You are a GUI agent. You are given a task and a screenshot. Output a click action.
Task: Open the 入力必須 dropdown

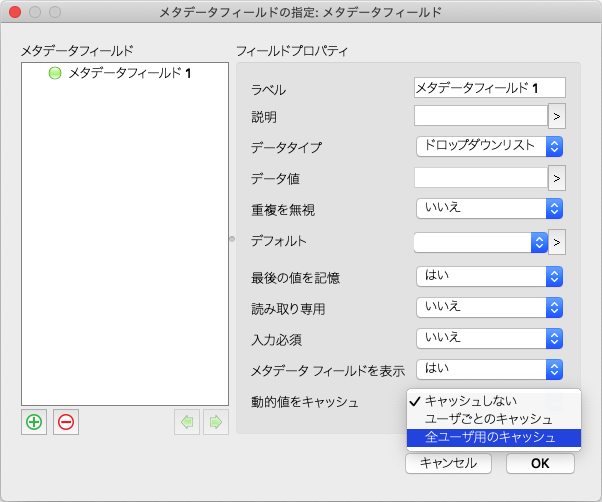(489, 338)
